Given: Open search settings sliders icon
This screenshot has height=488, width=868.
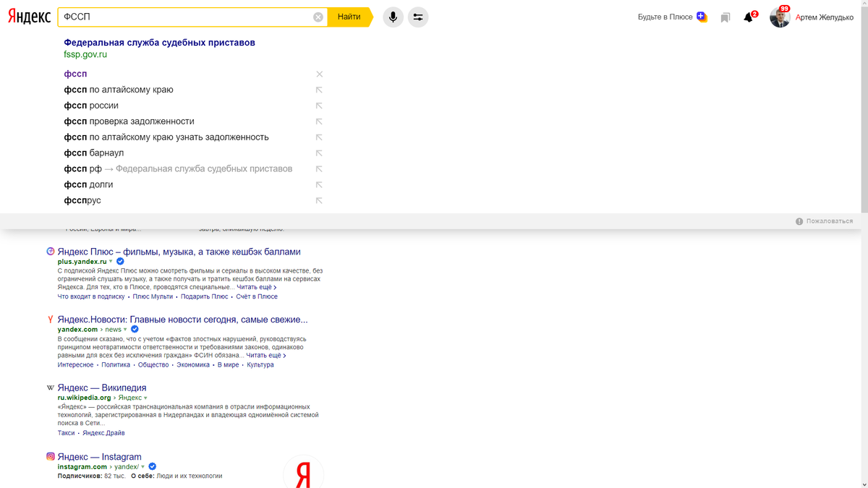Looking at the screenshot, I should click(418, 17).
